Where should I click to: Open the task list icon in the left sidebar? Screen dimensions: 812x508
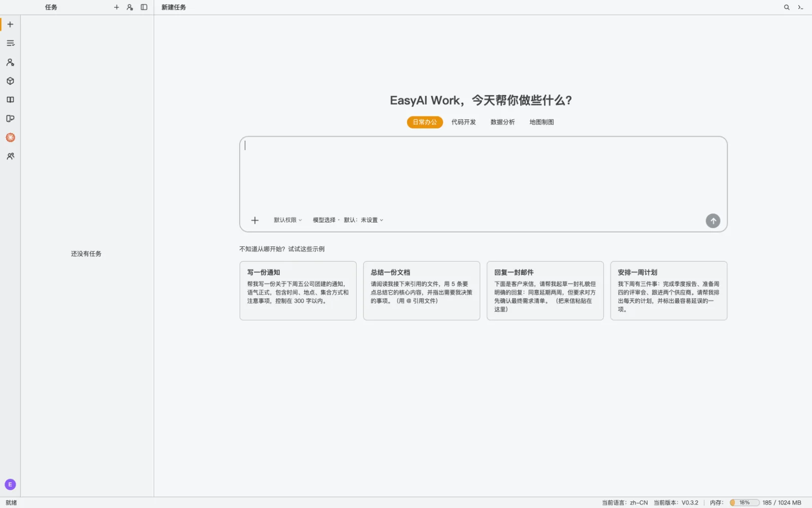click(x=10, y=43)
